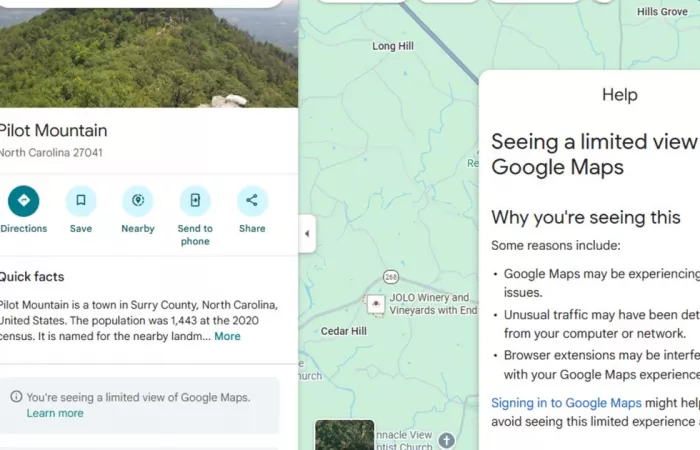Image resolution: width=700 pixels, height=450 pixels.
Task: Open the Learn more link
Action: coord(55,413)
